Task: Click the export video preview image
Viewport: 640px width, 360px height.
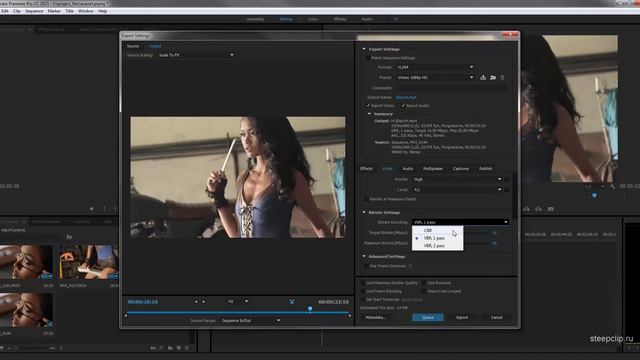Action: (x=238, y=177)
